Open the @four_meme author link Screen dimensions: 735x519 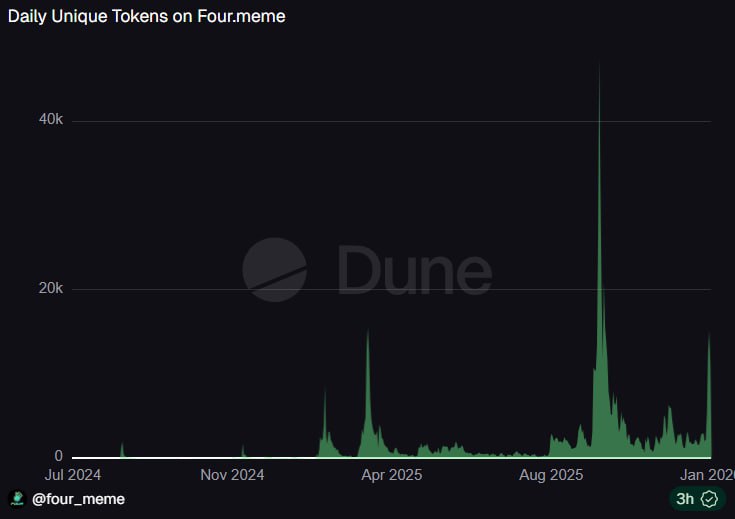pos(79,498)
